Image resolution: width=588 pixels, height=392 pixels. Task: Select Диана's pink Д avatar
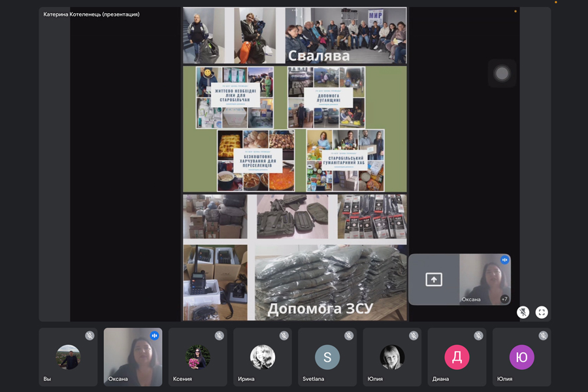click(457, 357)
